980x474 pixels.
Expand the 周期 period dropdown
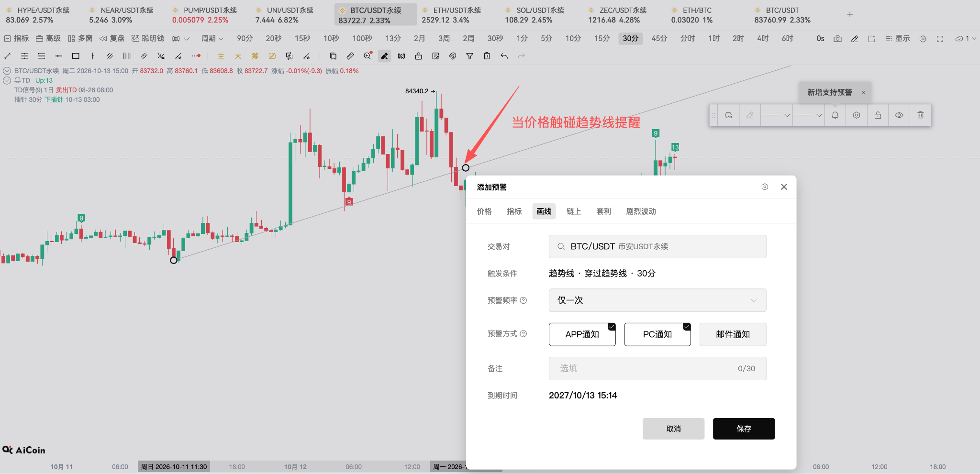[x=212, y=39]
